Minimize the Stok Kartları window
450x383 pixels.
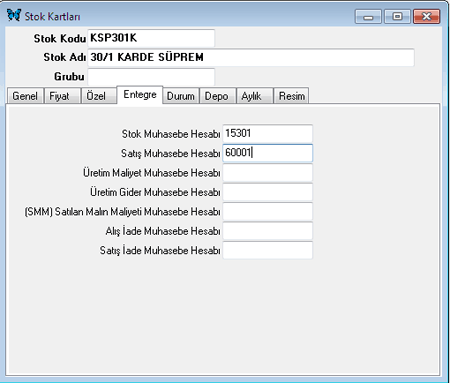(368, 16)
